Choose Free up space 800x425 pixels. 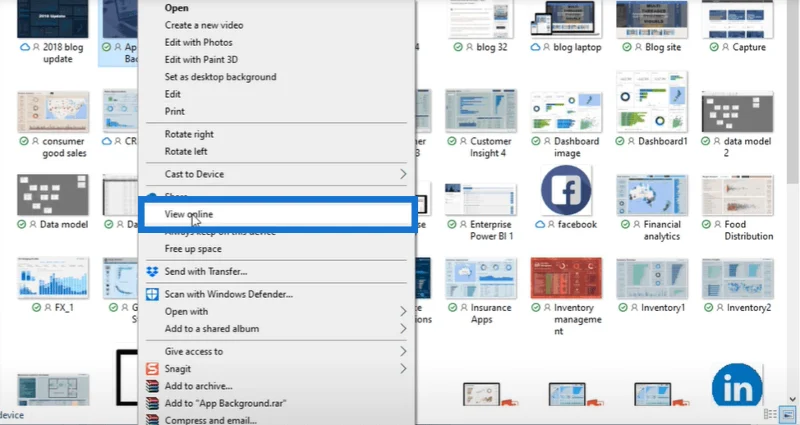[193, 249]
